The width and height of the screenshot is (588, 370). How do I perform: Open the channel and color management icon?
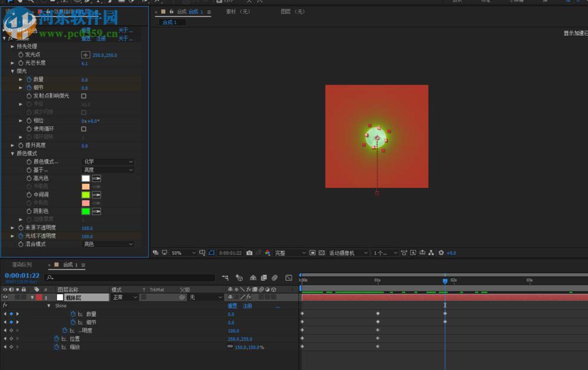(x=267, y=253)
